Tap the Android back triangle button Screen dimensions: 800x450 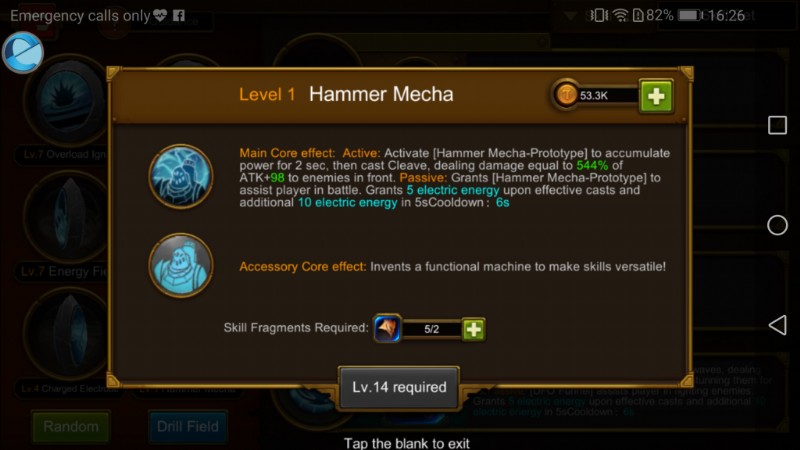click(777, 325)
